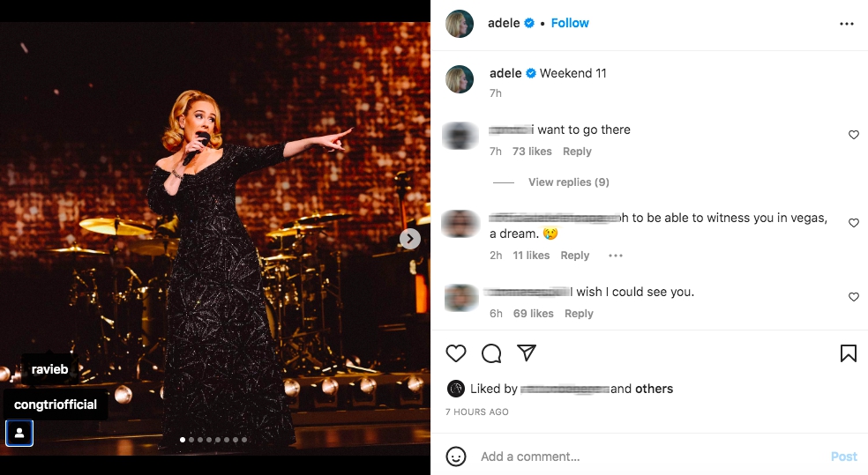Share the post via paper plane icon
The image size is (868, 475).
tap(527, 353)
